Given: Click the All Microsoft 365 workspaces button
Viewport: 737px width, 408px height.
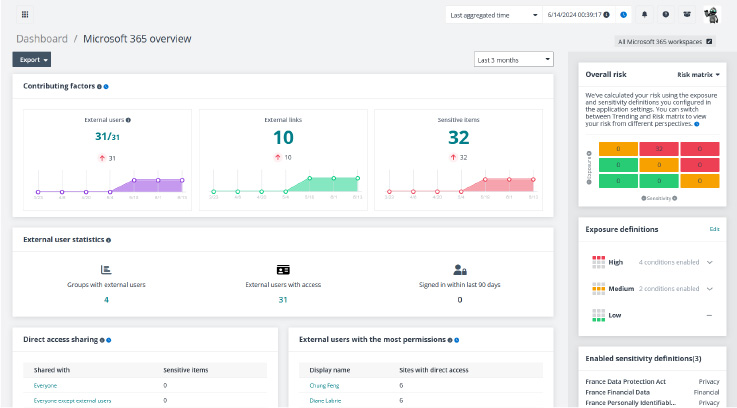Looking at the screenshot, I should (x=665, y=41).
